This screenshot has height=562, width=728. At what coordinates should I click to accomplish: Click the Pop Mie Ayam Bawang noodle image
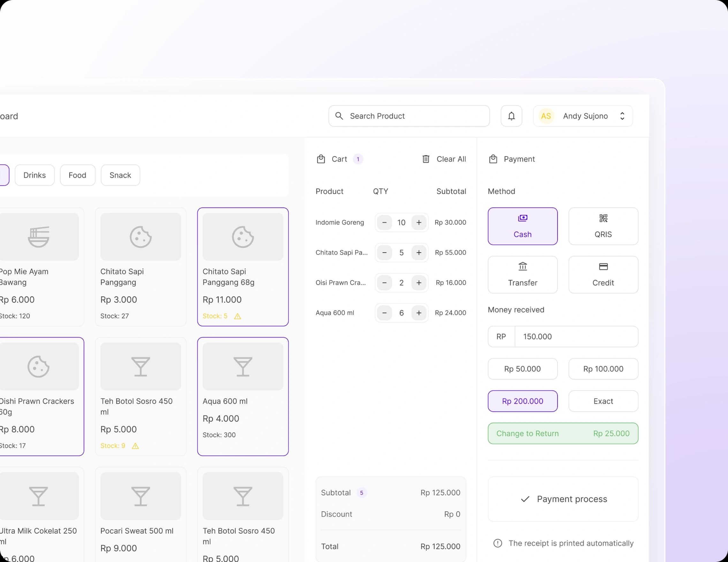point(39,237)
